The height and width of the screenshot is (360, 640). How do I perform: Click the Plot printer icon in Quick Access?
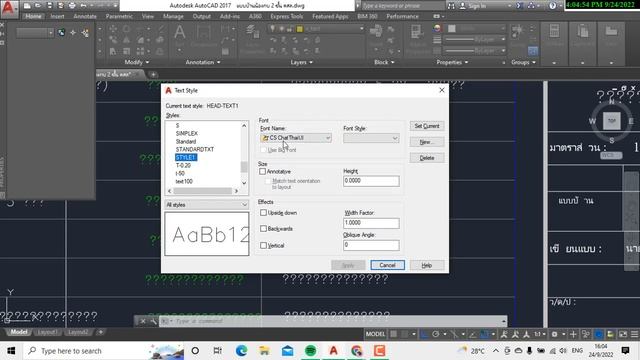(72, 6)
